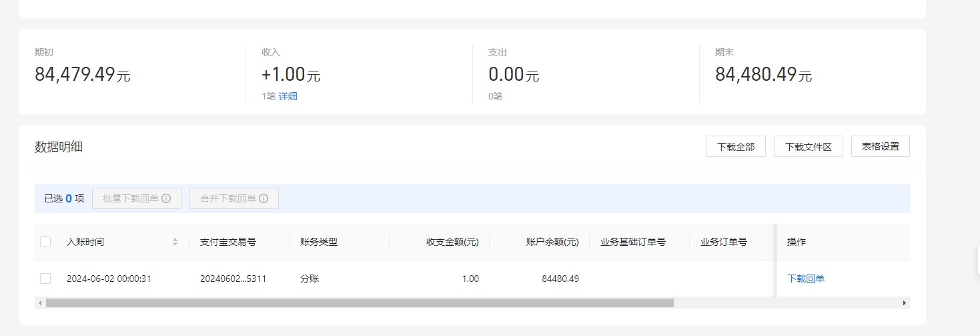The width and height of the screenshot is (980, 336).
Task: Click the 账户余额(元) column header
Action: click(x=553, y=242)
